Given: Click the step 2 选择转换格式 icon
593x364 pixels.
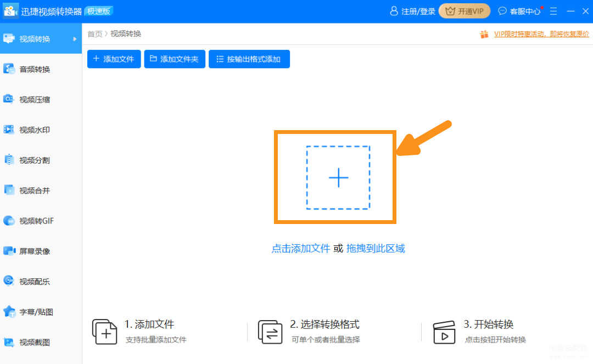Looking at the screenshot, I should [270, 332].
